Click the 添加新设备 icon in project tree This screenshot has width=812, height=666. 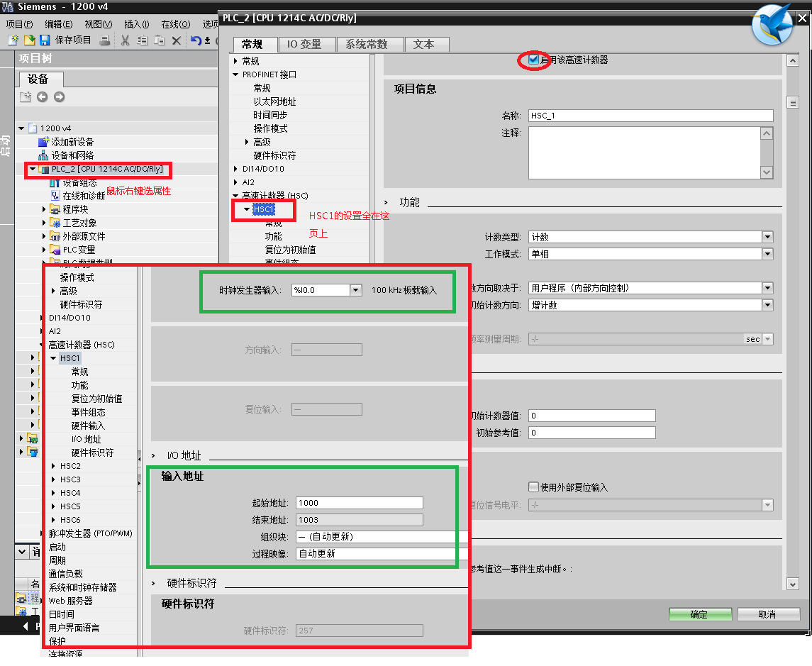pos(43,141)
